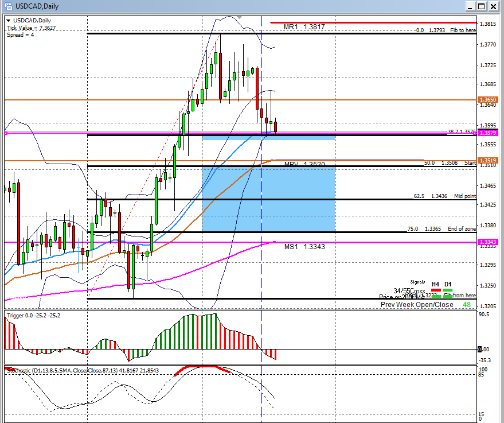504x423 pixels.
Task: Click the "Tick Value = 7.3627" text
Action: [x=31, y=28]
